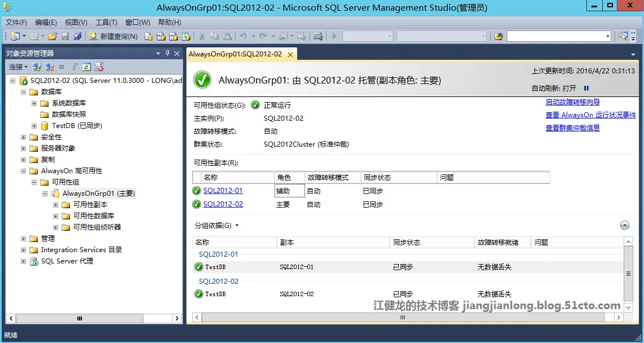
Task: Click the 查看群集仲裁信息 link
Action: pos(572,127)
